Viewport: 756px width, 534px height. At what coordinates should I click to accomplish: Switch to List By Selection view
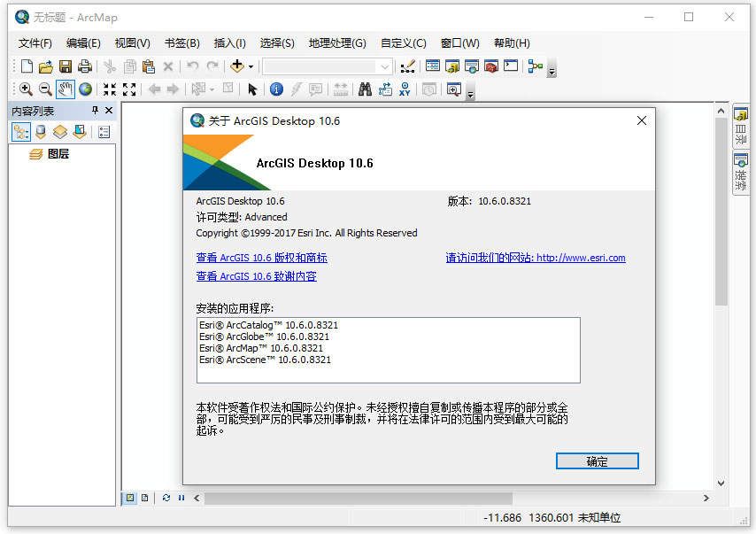click(x=79, y=131)
